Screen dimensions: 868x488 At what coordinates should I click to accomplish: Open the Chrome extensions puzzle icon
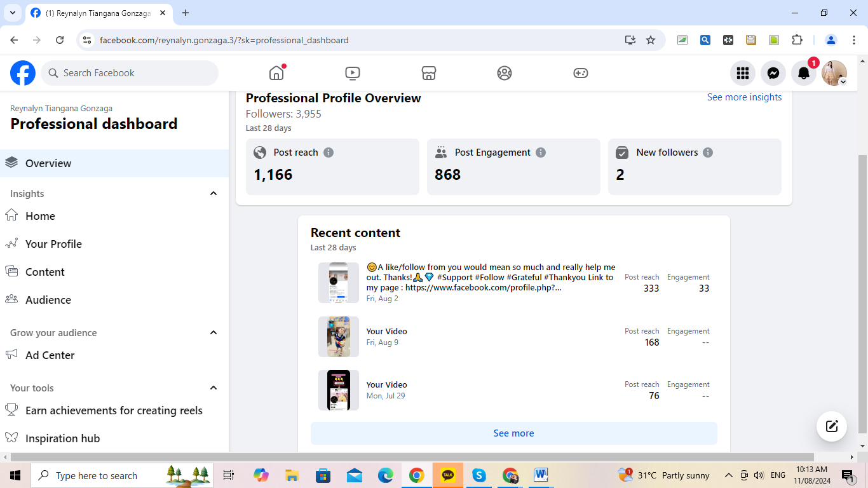(x=797, y=40)
